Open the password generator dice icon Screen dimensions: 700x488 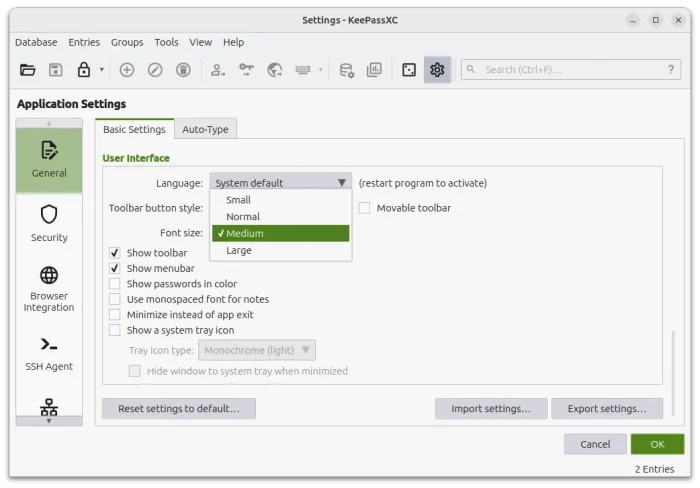point(409,70)
